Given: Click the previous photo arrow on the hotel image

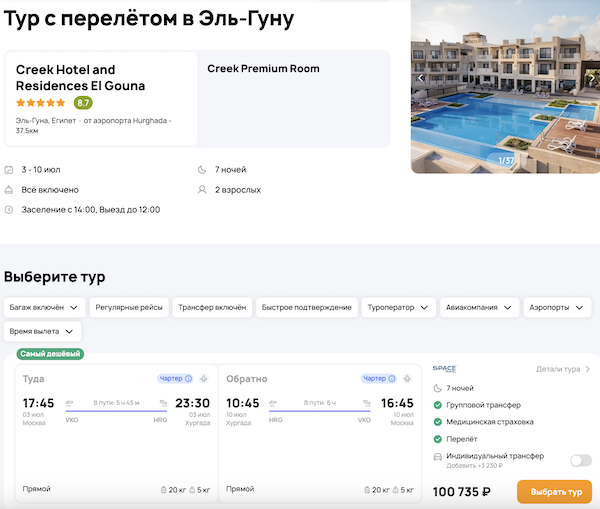Looking at the screenshot, I should click(421, 77).
